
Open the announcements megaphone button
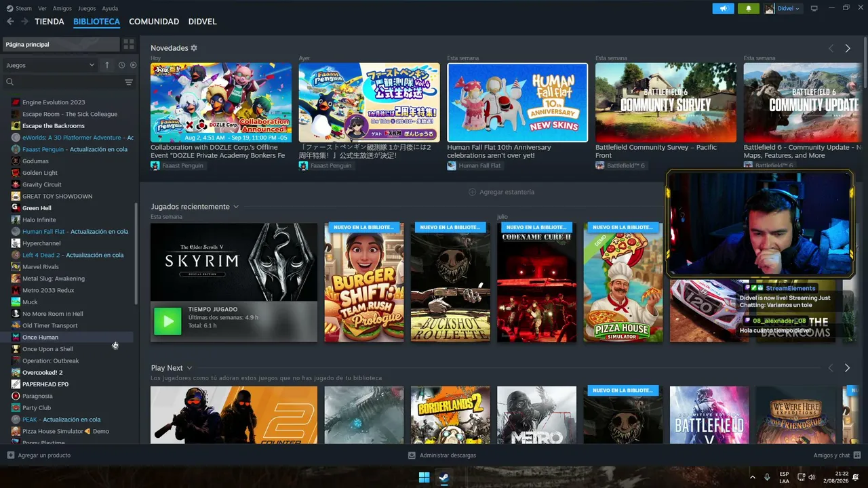pos(723,8)
